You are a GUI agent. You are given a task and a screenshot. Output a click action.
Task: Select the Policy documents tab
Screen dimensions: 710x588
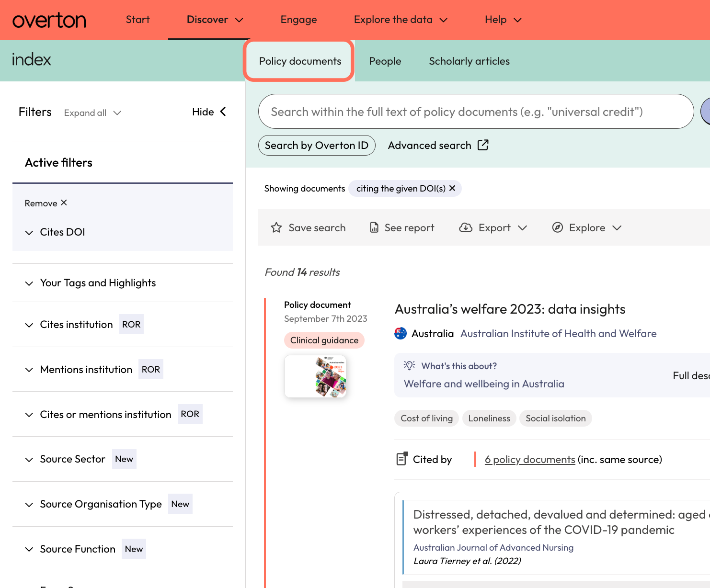coord(300,61)
